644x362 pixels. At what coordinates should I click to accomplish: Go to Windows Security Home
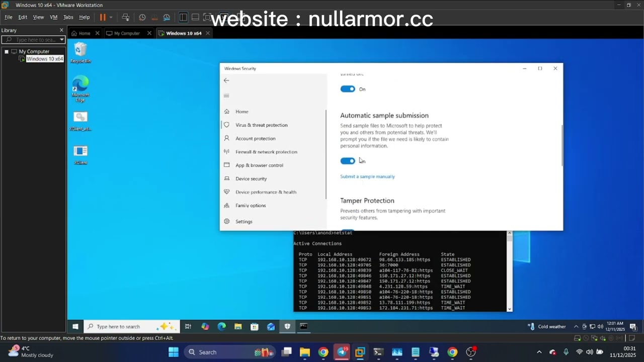point(242,112)
